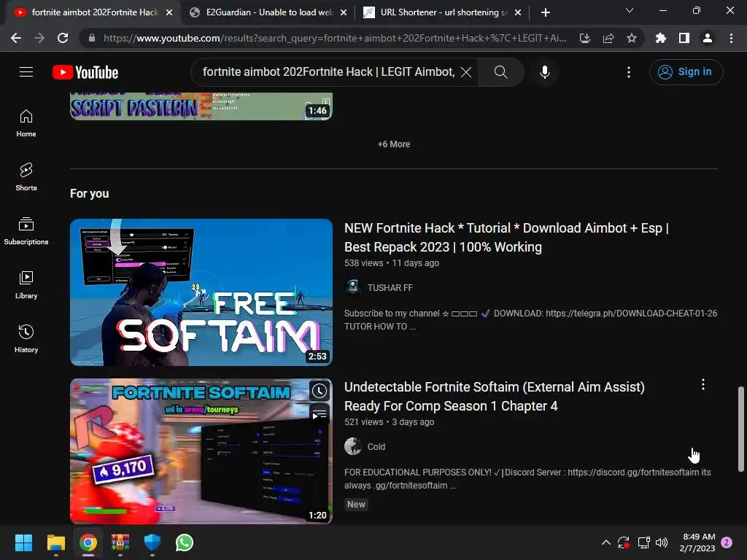Open Chrome three-dot menu

(x=731, y=38)
